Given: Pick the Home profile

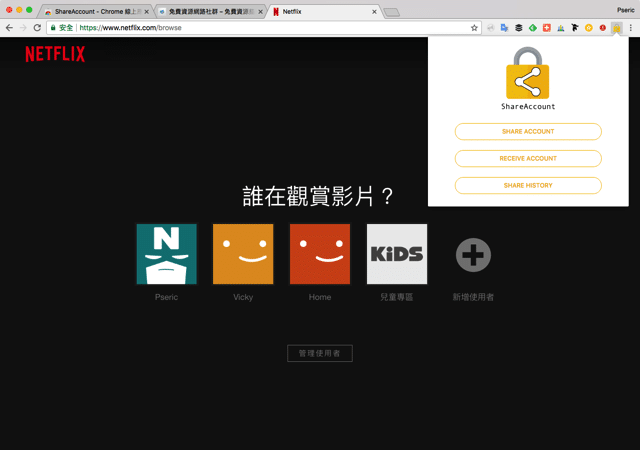Looking at the screenshot, I should pyautogui.click(x=320, y=254).
